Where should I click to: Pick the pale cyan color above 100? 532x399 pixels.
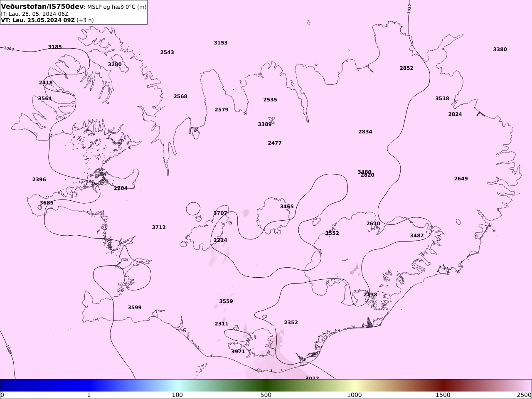point(177,385)
